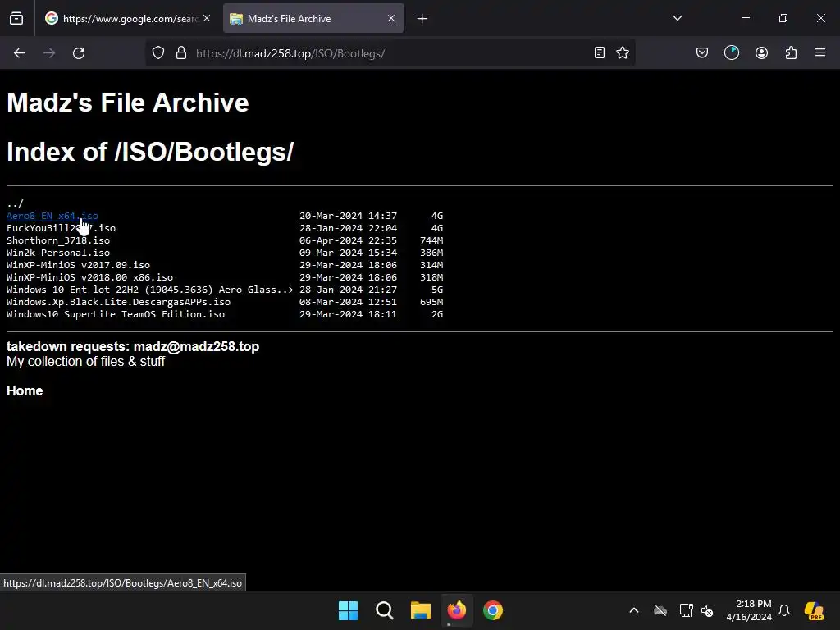
Task: Open File Explorer from taskbar
Action: (421, 610)
